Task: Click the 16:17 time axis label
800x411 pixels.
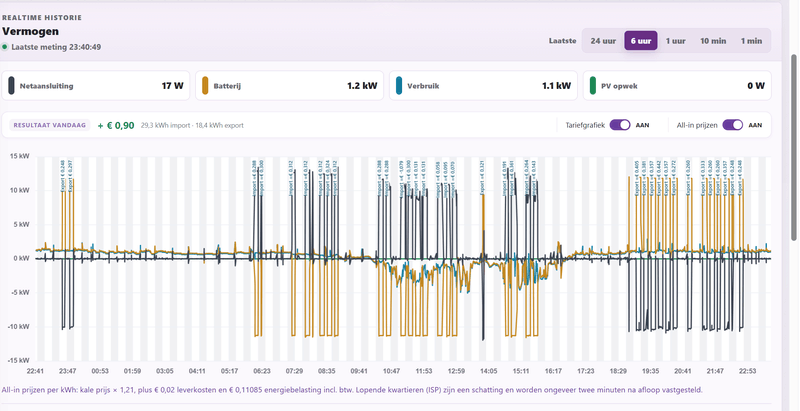Action: coord(553,371)
